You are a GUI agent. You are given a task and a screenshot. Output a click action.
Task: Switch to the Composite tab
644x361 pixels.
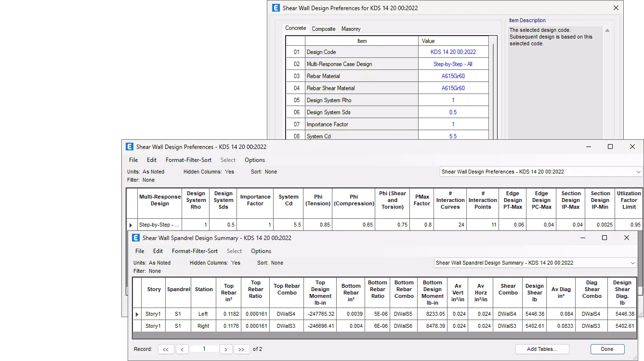click(323, 29)
